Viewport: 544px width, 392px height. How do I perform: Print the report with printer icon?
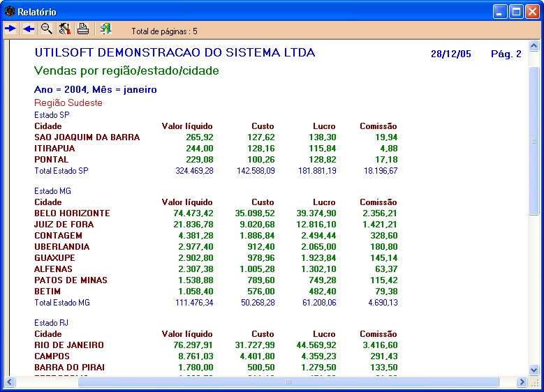(x=83, y=29)
